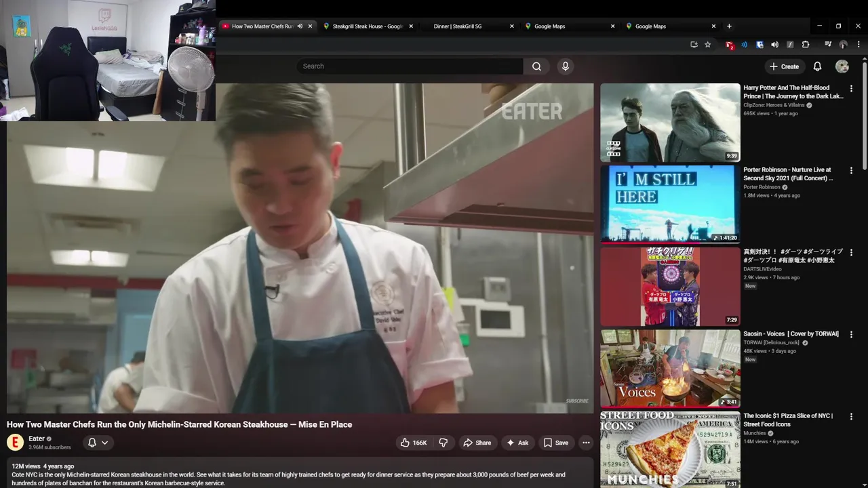Click the speaker volume extension icon

click(x=774, y=45)
